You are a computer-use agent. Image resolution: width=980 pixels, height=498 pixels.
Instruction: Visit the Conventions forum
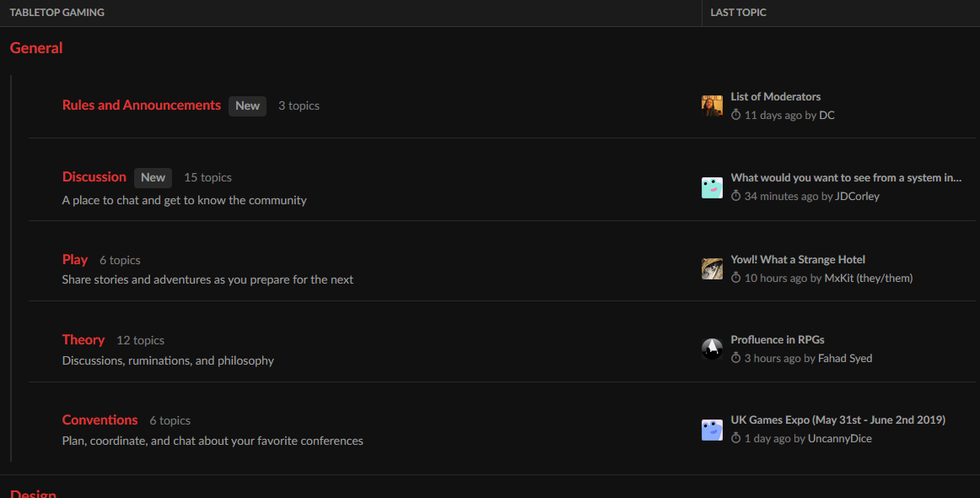[100, 420]
